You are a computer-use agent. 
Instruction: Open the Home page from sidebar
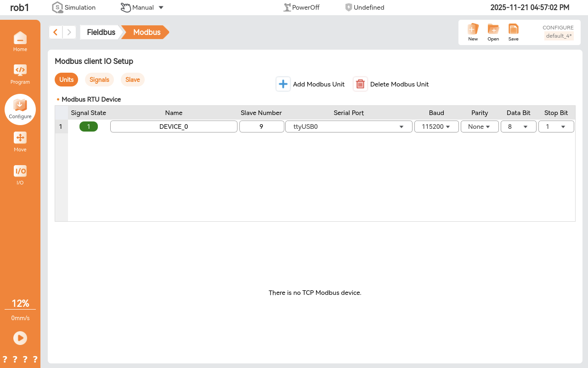click(20, 41)
